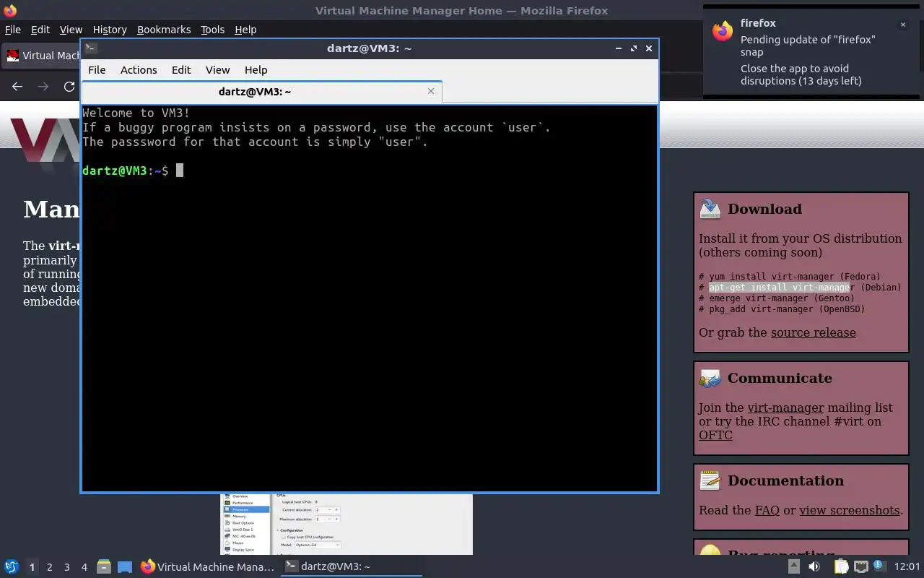Click the virt-manager screenshot thumbnail below terminal
Image resolution: width=924 pixels, height=578 pixels.
[346, 525]
